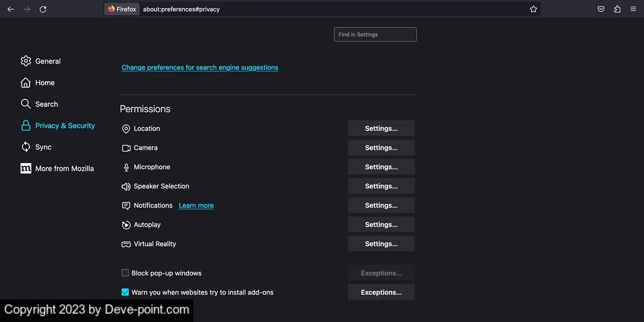Open More from Mozilla section
Screen dimensions: 644x322
point(64,169)
